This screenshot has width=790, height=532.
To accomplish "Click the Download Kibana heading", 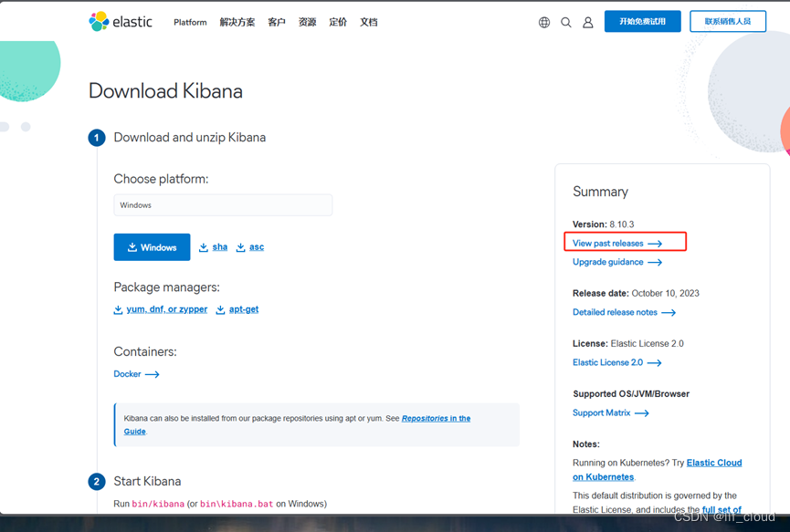I will (x=165, y=91).
